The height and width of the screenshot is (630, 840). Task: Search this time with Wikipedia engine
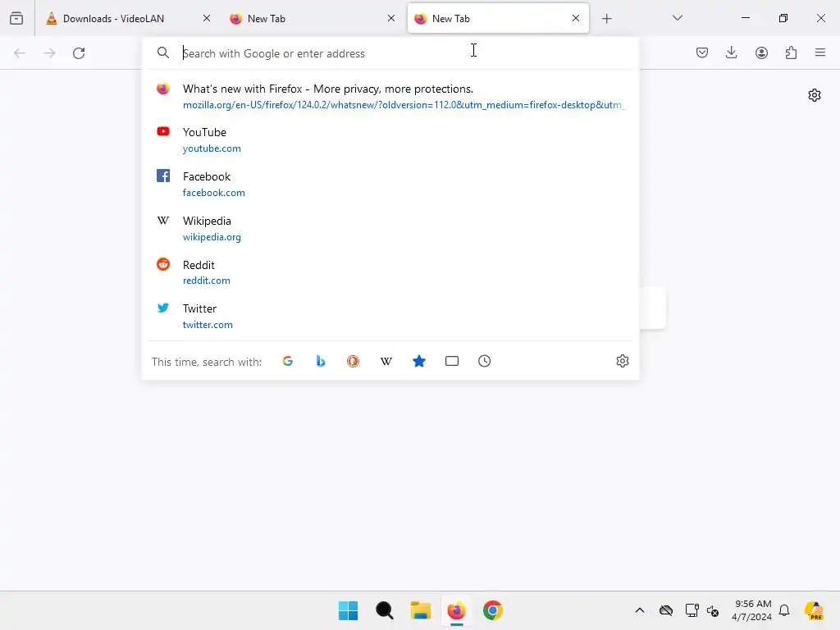tap(386, 361)
